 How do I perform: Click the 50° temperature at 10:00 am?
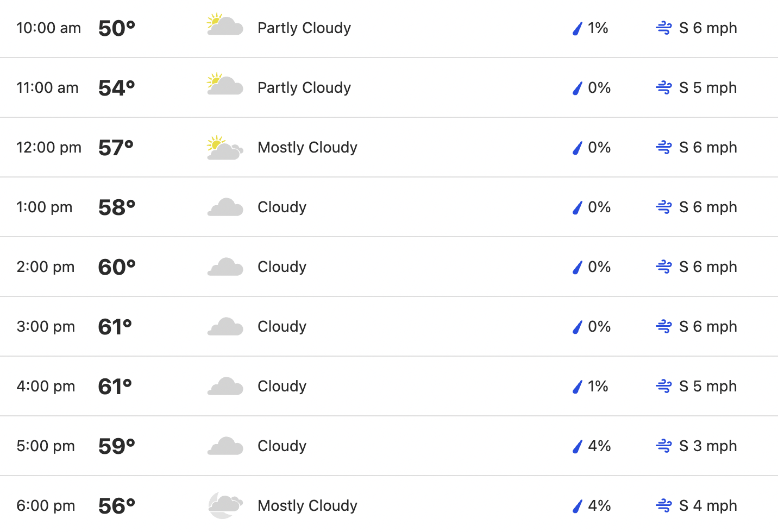click(117, 28)
